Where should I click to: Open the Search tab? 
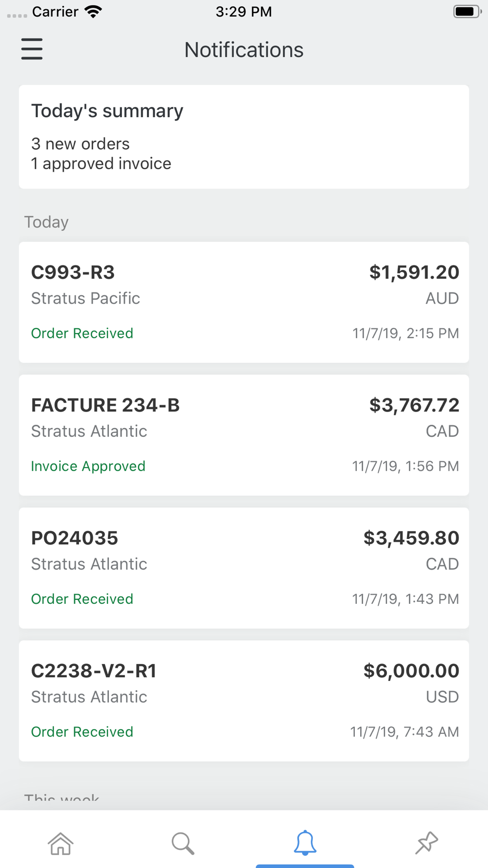183,844
